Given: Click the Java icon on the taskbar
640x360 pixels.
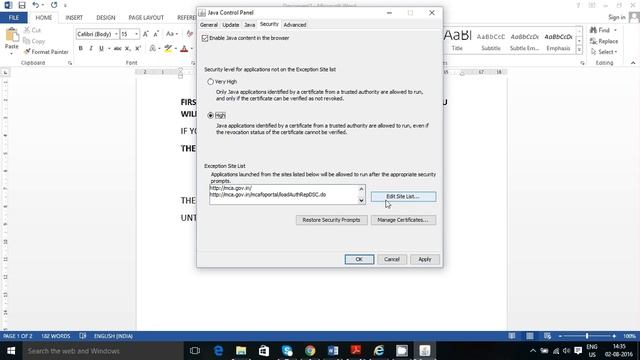Looking at the screenshot, I should point(424,351).
